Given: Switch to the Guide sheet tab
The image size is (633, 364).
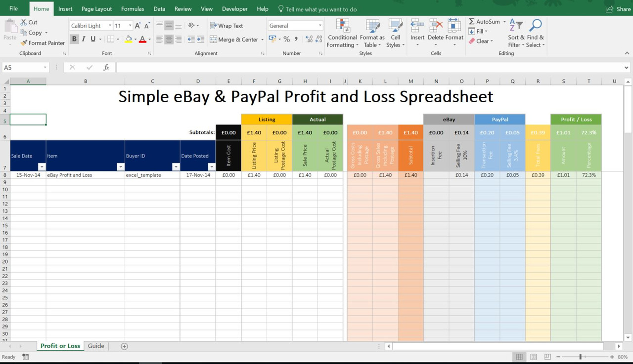Looking at the screenshot, I should (x=96, y=346).
